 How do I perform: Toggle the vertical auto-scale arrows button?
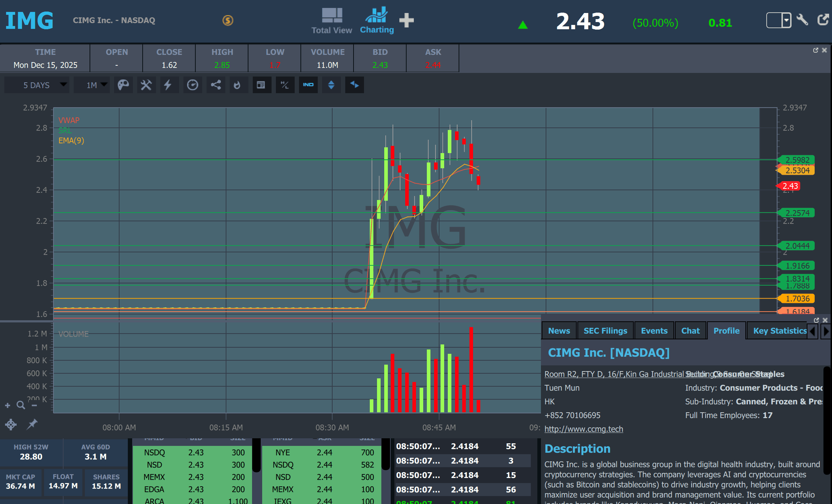(331, 85)
